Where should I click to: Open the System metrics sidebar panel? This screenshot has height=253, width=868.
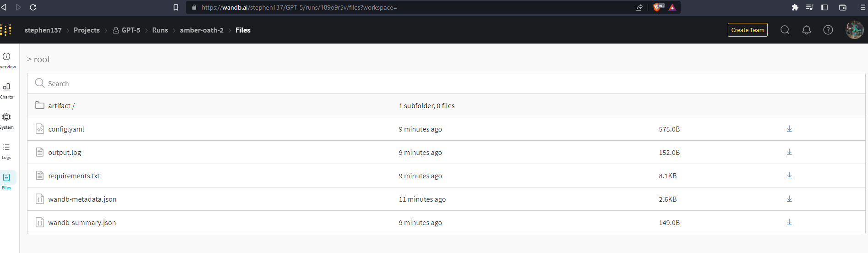click(x=7, y=121)
